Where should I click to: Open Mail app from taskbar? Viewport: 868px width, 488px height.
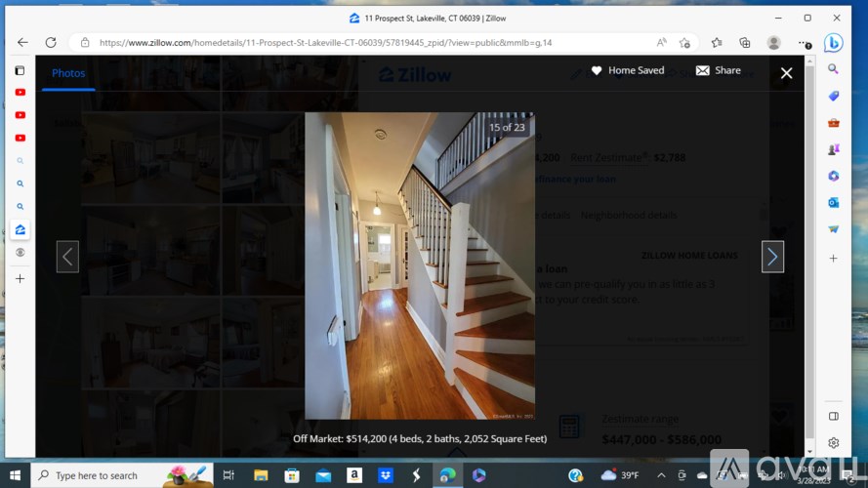[x=323, y=475]
